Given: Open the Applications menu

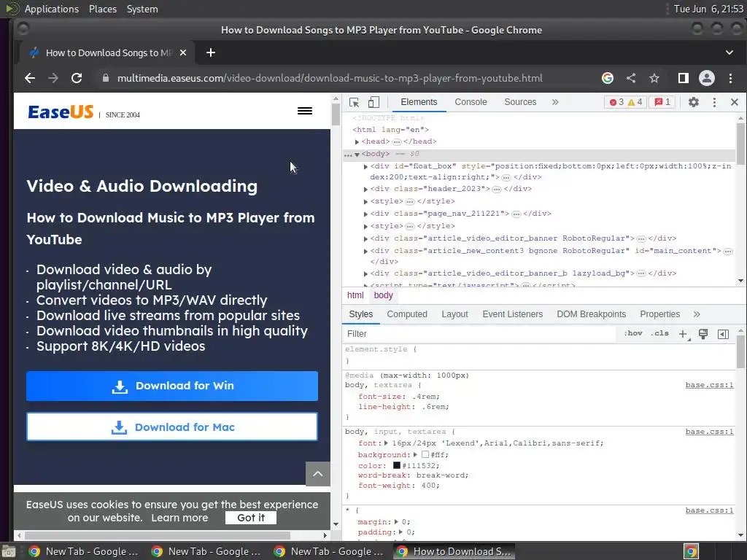Looking at the screenshot, I should (52, 9).
